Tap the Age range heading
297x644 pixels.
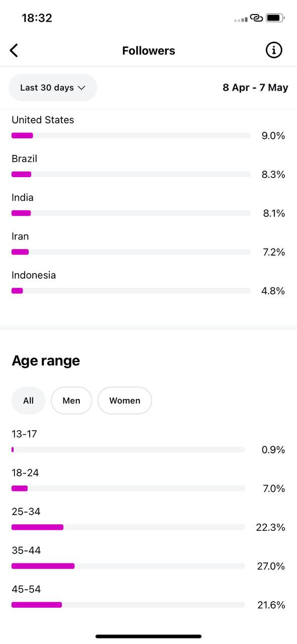click(46, 361)
